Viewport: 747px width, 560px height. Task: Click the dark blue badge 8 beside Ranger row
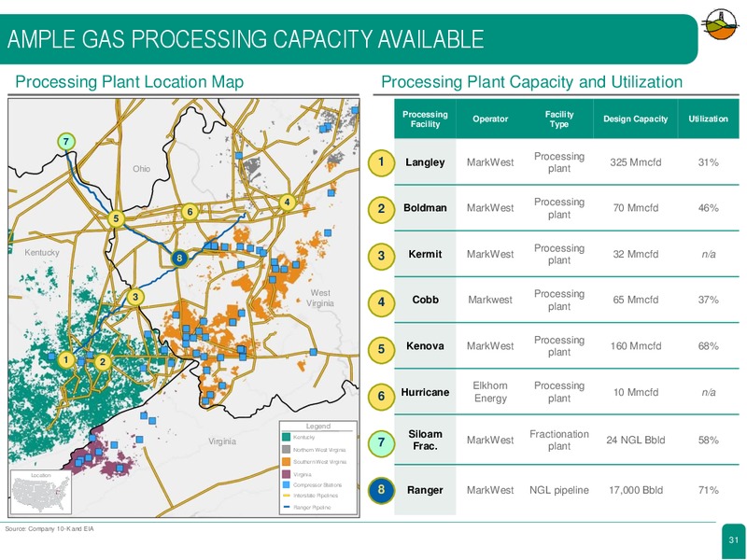381,489
